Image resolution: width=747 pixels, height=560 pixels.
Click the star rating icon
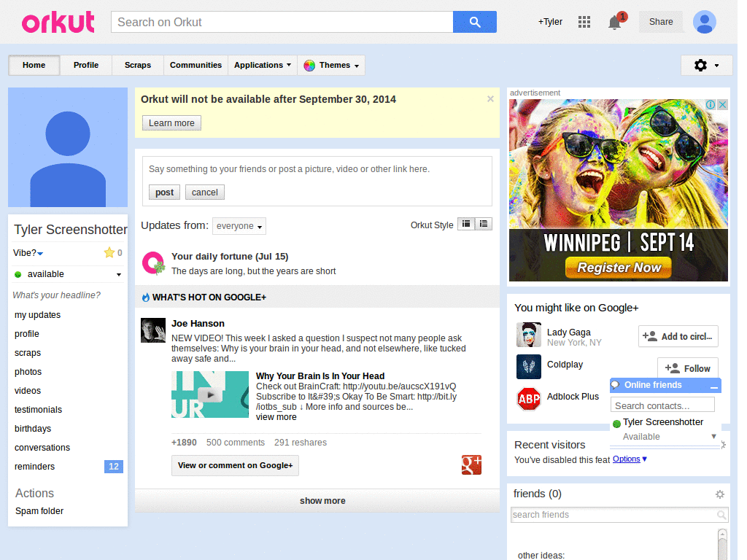[109, 252]
